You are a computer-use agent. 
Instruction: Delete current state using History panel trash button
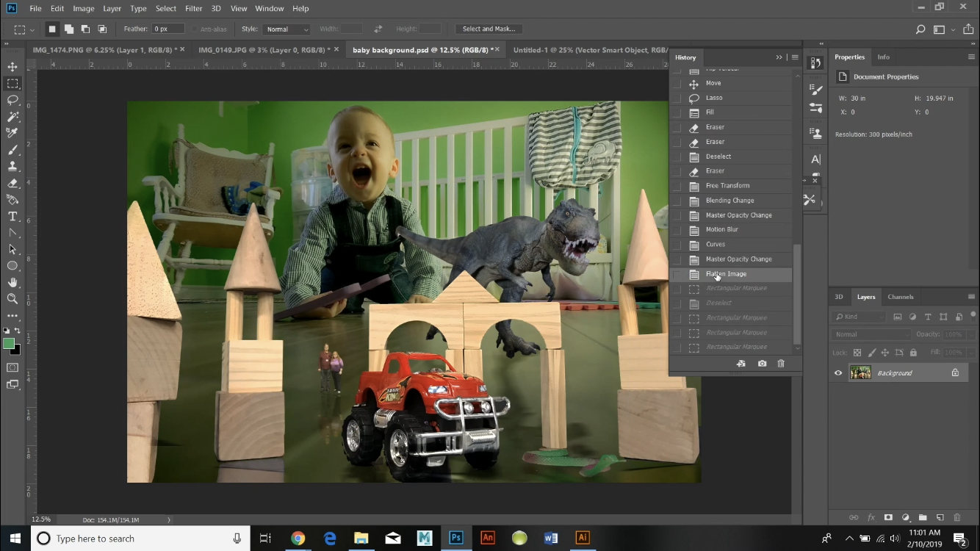tap(781, 364)
